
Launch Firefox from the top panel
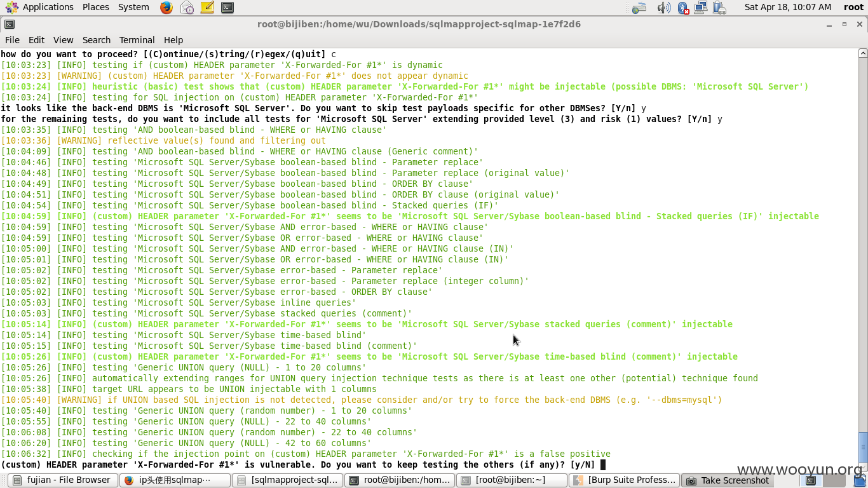click(166, 8)
